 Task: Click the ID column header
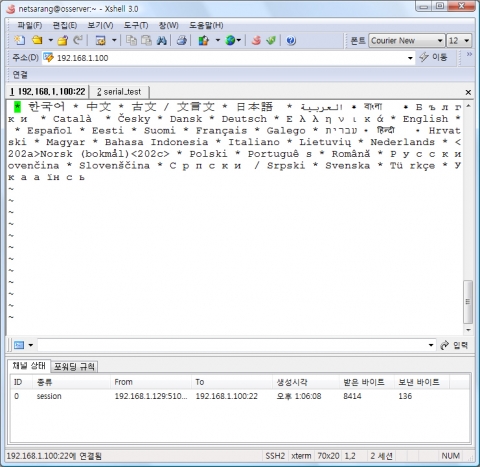pos(21,382)
